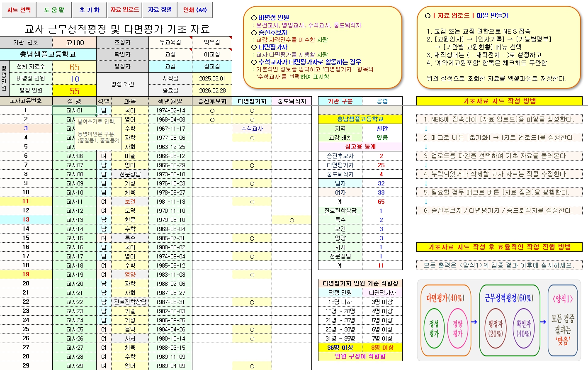
Task: Click the 승진후보자 circle mark in row 1
Action: click(x=212, y=111)
